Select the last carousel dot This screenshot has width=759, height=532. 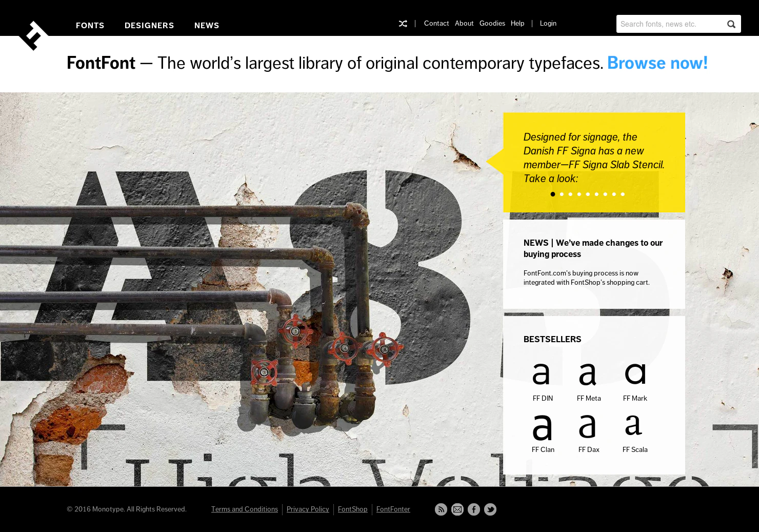(x=623, y=194)
